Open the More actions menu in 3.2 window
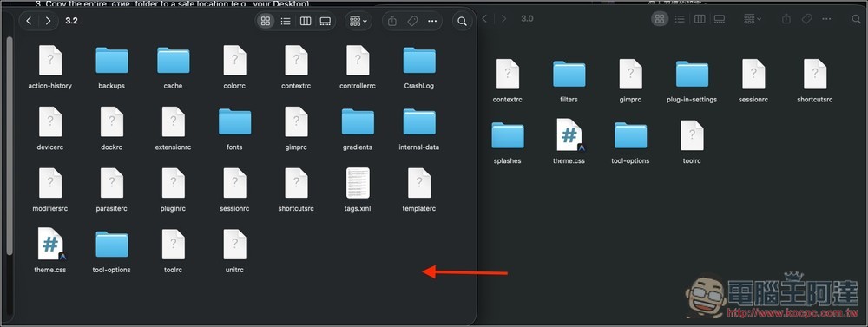This screenshot has width=868, height=327. [431, 21]
